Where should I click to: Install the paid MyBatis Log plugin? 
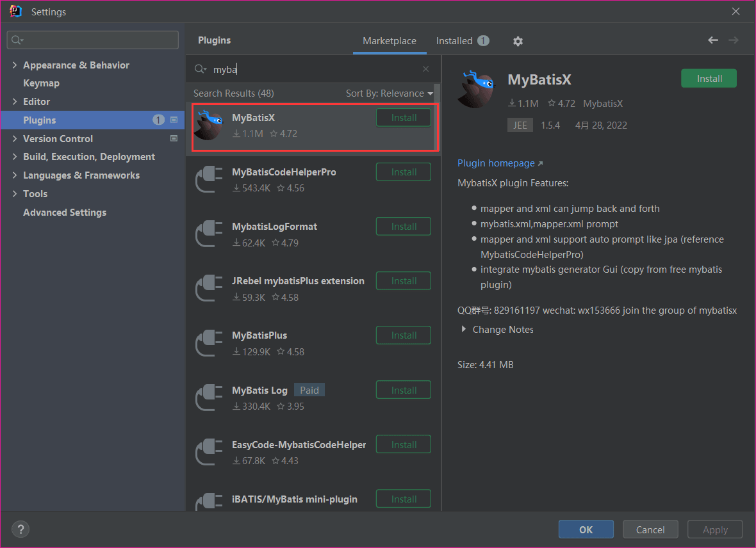coord(404,390)
